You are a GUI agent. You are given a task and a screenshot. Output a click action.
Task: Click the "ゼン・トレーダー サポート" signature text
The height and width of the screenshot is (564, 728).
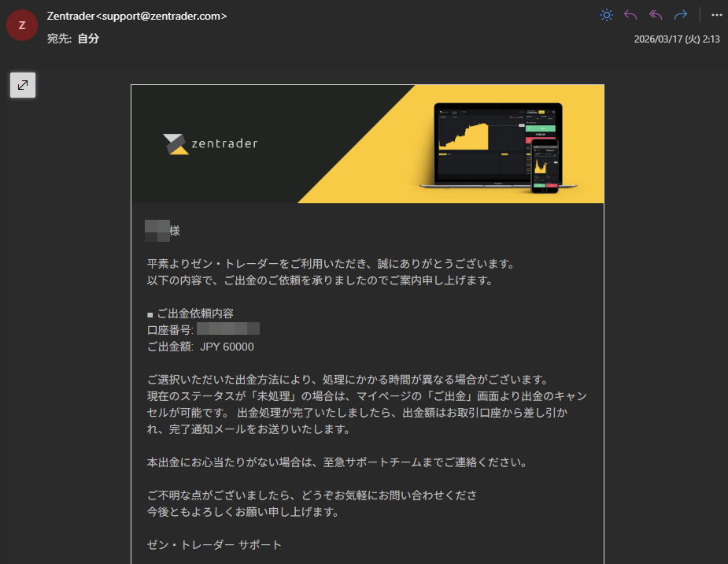pos(214,544)
